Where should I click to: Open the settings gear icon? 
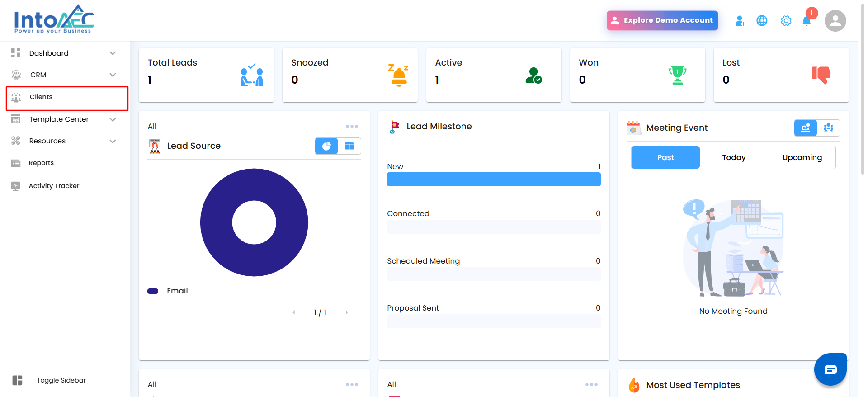pyautogui.click(x=786, y=21)
